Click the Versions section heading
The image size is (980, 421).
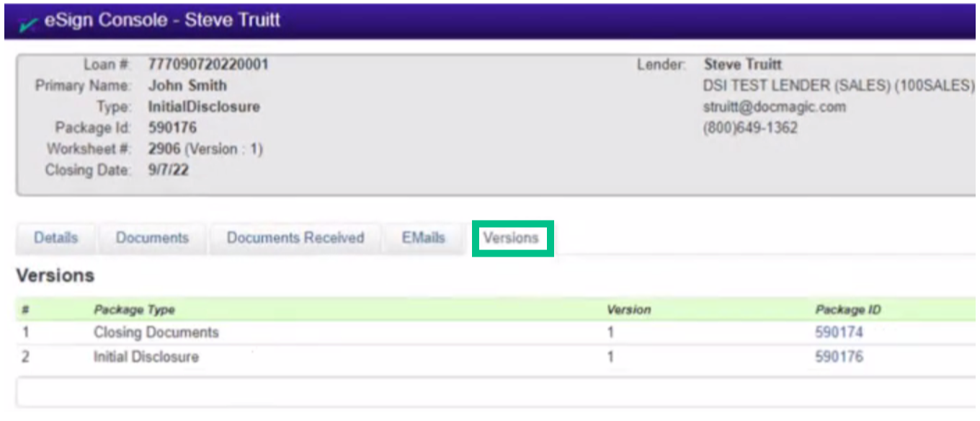[55, 275]
